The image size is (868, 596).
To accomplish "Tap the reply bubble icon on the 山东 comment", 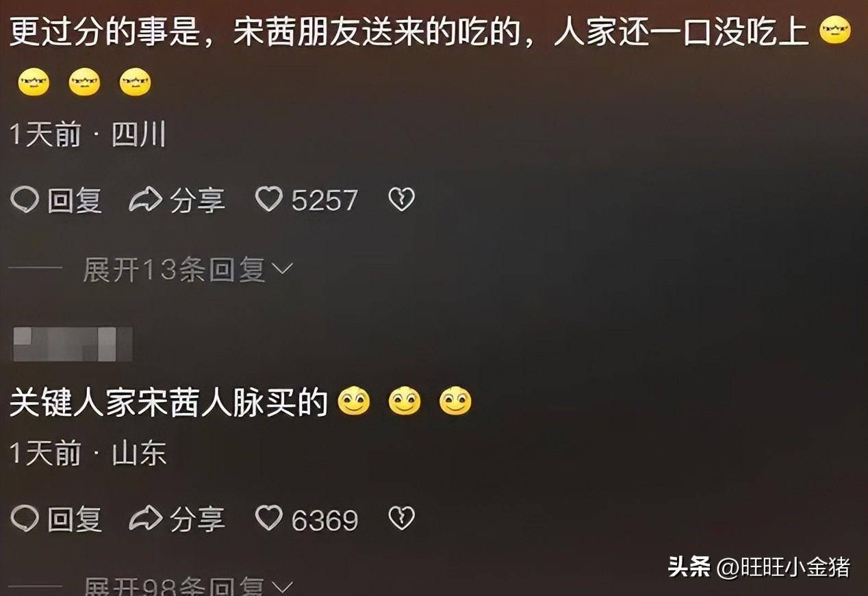I will click(25, 519).
